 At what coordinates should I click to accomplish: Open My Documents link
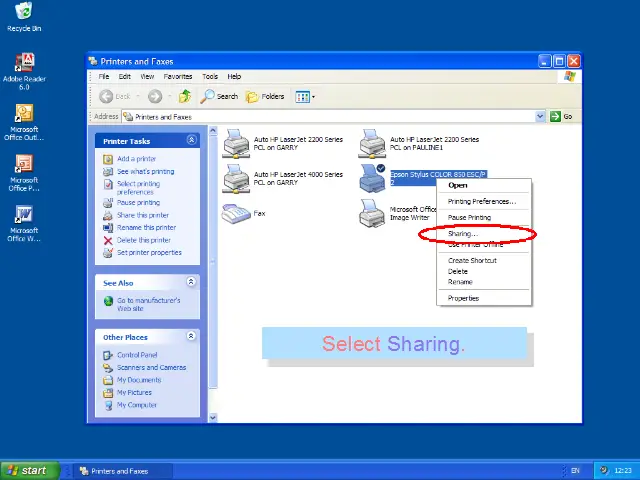pyautogui.click(x=139, y=380)
